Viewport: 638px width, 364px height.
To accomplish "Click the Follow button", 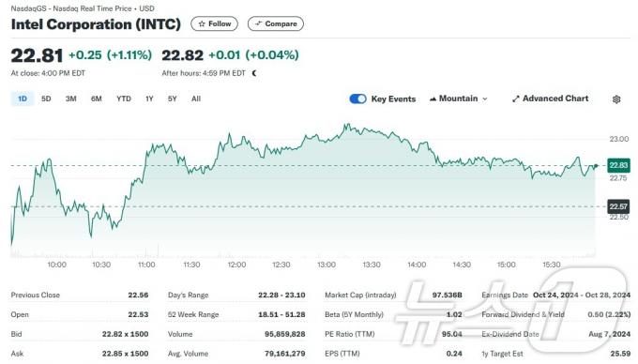I will click(215, 24).
